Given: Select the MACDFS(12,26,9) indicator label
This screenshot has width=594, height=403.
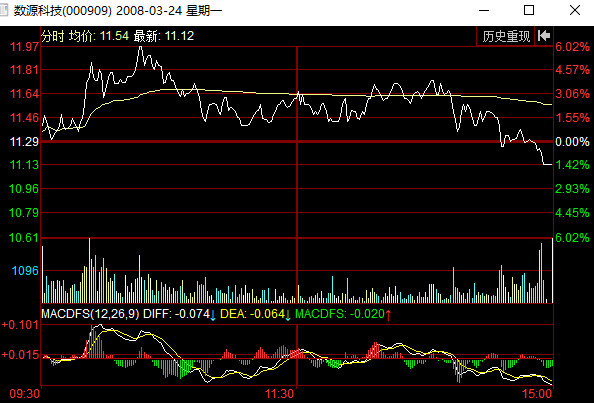Looking at the screenshot, I should [x=90, y=314].
